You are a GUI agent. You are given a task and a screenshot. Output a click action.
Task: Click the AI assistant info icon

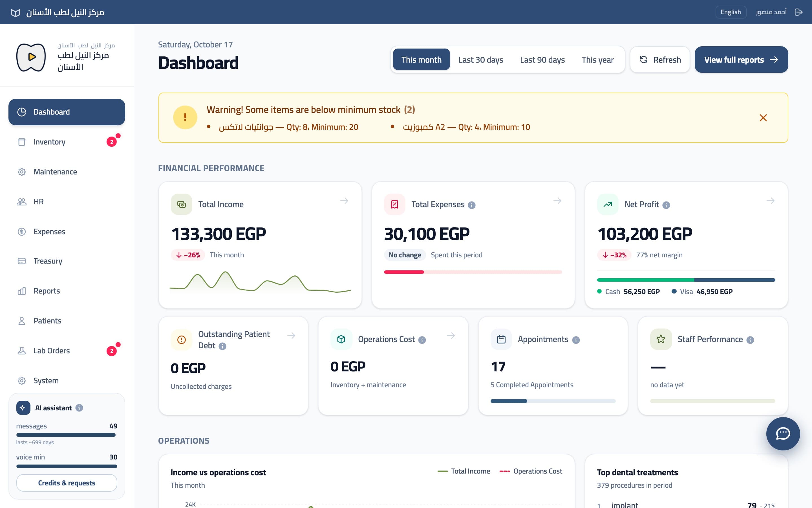click(79, 408)
